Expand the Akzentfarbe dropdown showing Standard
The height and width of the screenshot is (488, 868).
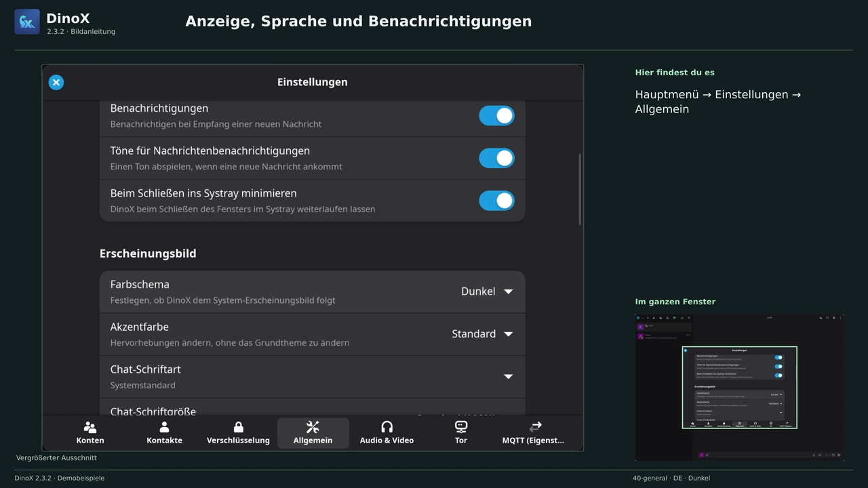pyautogui.click(x=482, y=334)
